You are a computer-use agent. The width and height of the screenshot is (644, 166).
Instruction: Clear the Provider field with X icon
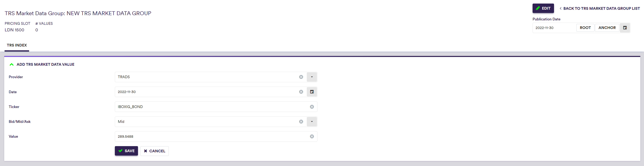(301, 77)
